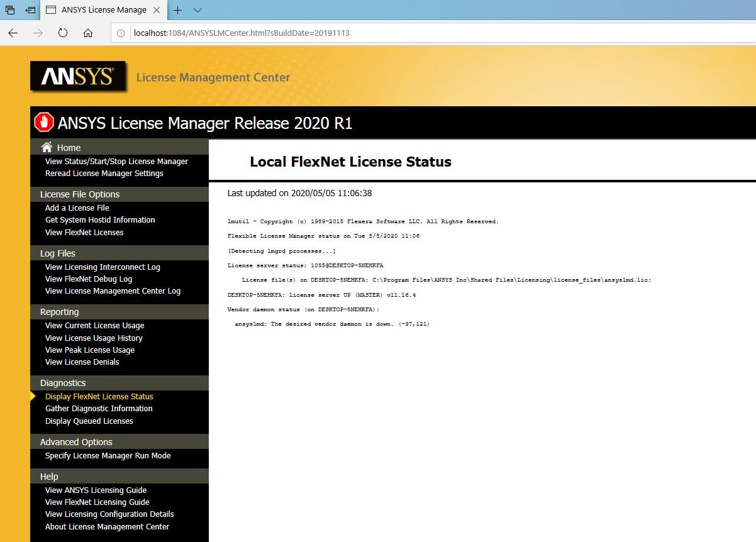Open Get System Hostid Information

pyautogui.click(x=100, y=220)
